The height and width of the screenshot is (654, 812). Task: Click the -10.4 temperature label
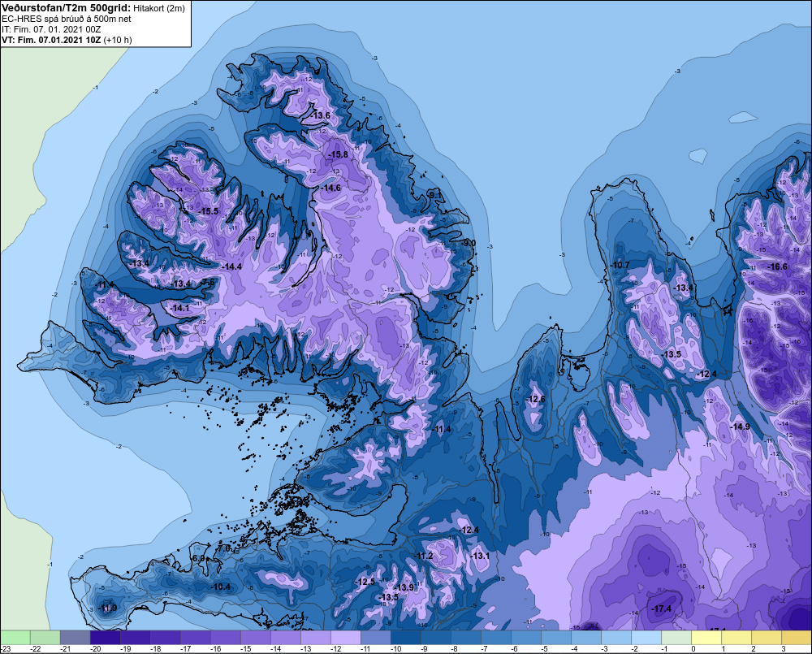coord(221,587)
